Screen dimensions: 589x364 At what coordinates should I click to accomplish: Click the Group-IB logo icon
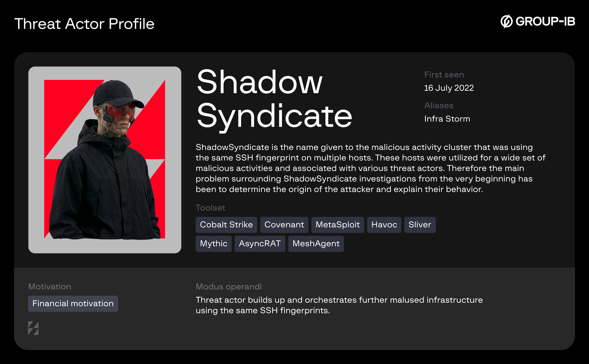click(506, 22)
